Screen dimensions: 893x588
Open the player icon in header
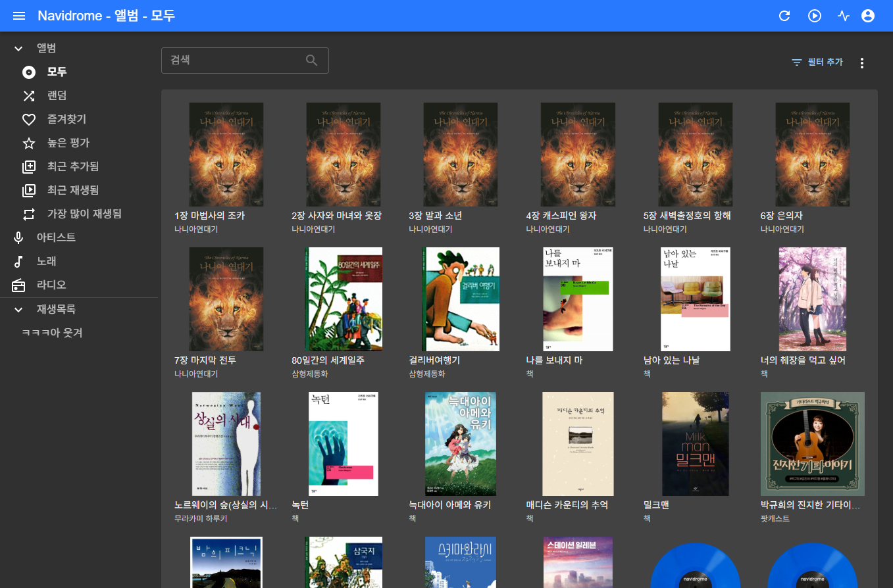pyautogui.click(x=815, y=16)
